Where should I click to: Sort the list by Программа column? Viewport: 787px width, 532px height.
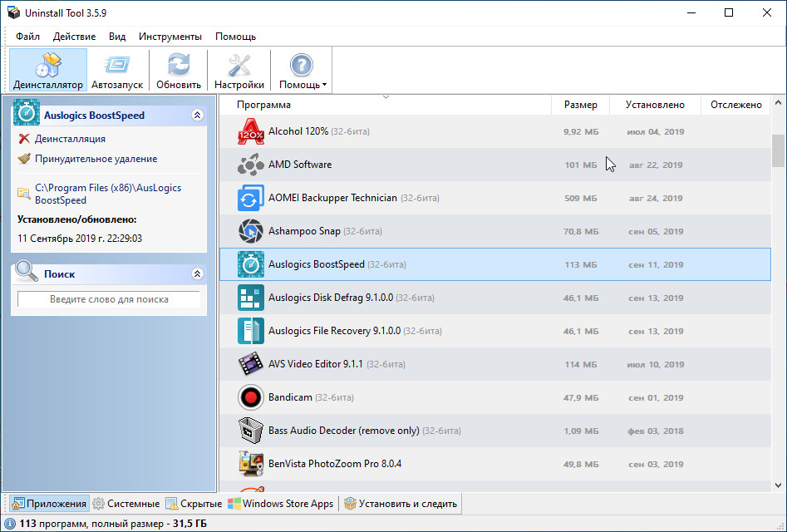click(x=385, y=105)
